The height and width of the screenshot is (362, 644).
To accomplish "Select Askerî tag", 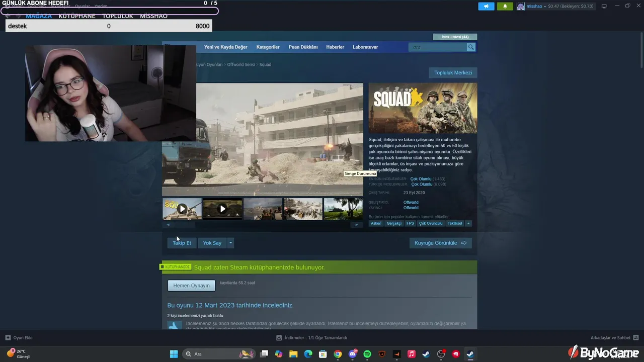I will pyautogui.click(x=376, y=223).
